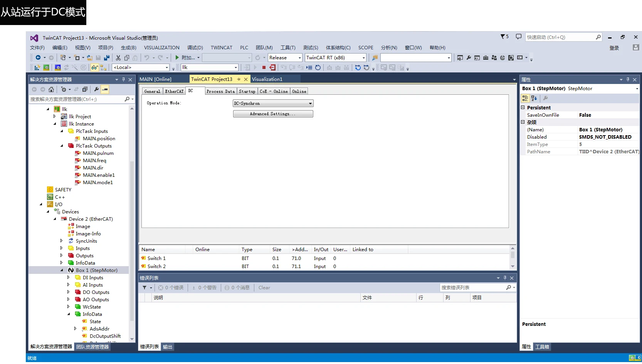Click the Undo arrow icon
Image resolution: width=642 pixels, height=364 pixels.
147,58
